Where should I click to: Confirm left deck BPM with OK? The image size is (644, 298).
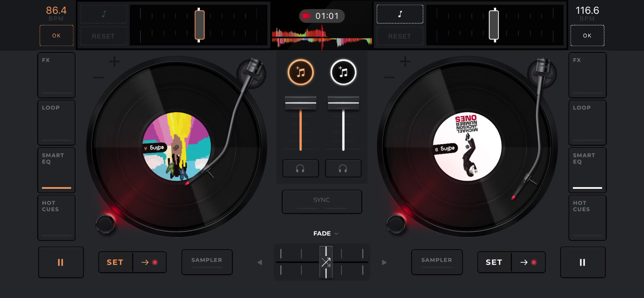(56, 35)
